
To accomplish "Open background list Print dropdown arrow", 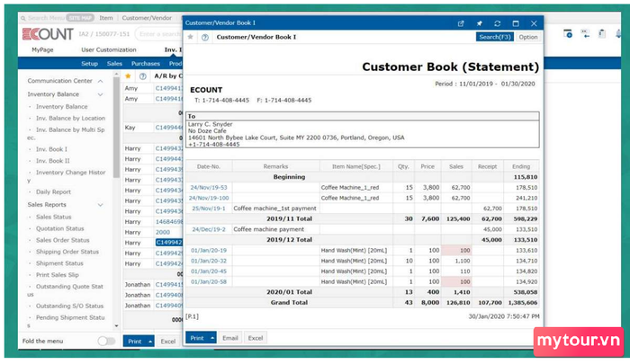I will tap(150, 342).
